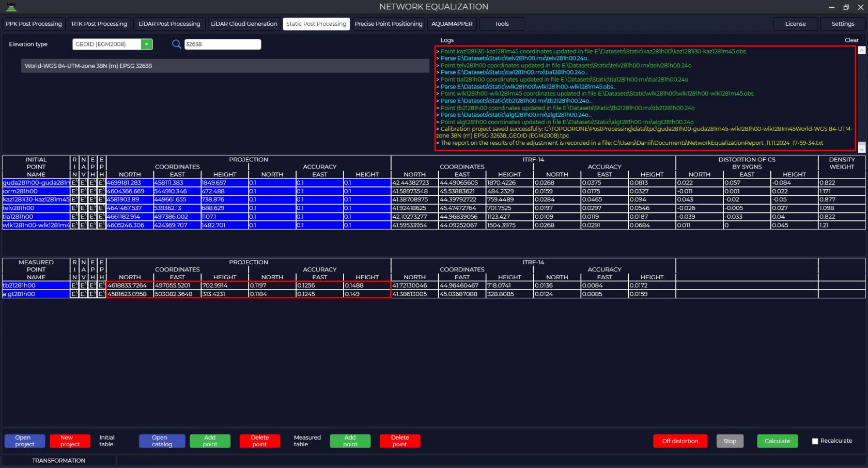The image size is (868, 468).
Task: Click measured east coordinate 503082.3648
Action: pyautogui.click(x=177, y=294)
